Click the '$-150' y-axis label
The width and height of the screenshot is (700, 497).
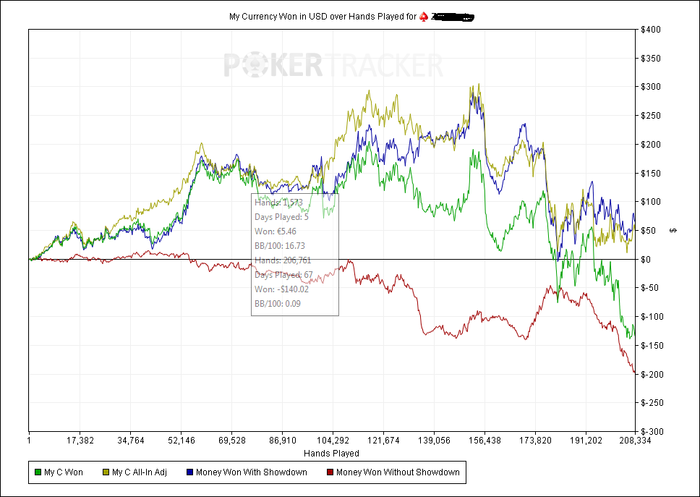click(652, 346)
